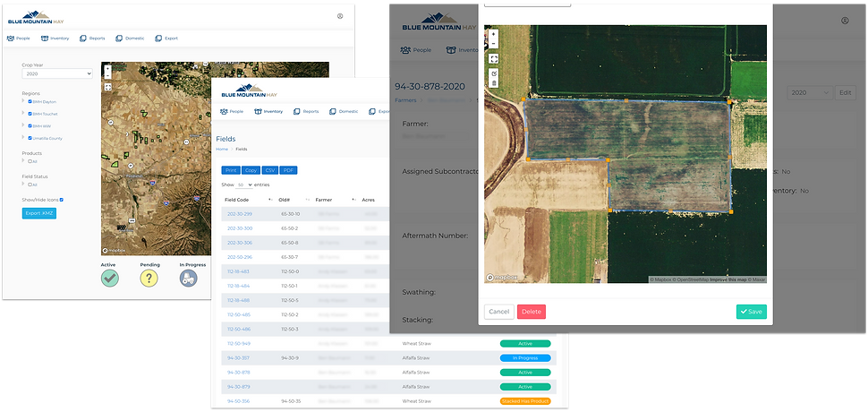This screenshot has width=868, height=412.
Task: Zoom in on the field boundary map
Action: coord(494,34)
